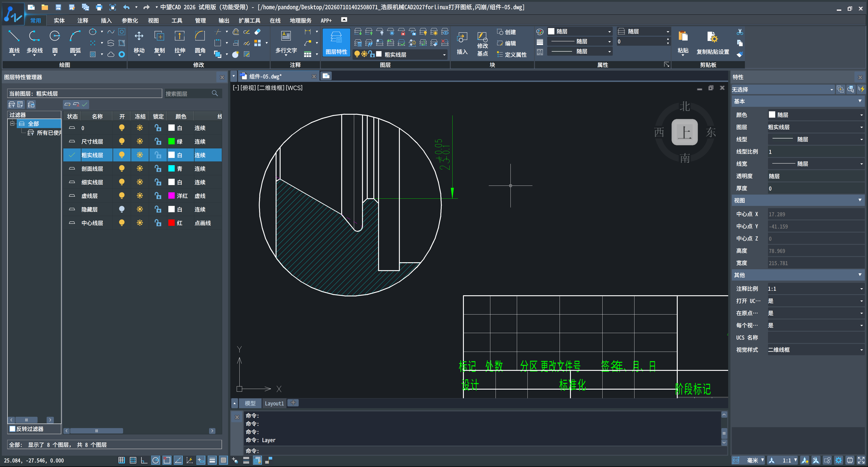
Task: Select the 圆角 fillet tool
Action: tap(200, 42)
